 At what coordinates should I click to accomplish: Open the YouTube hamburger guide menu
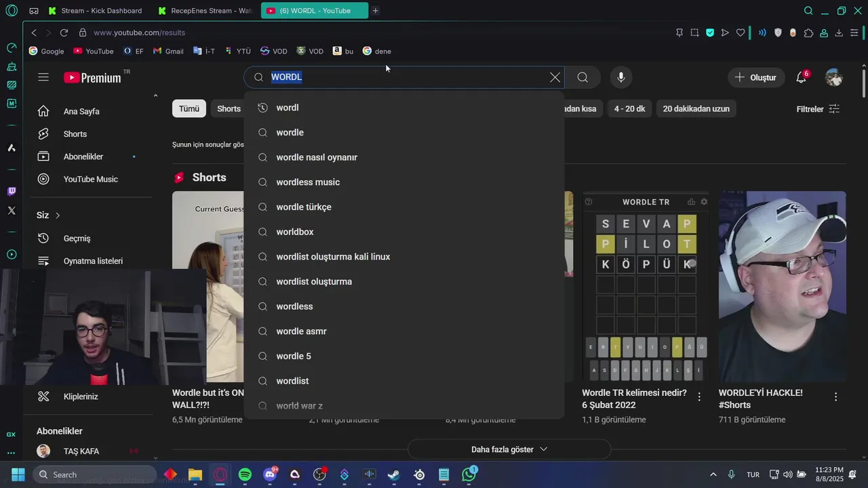(43, 77)
